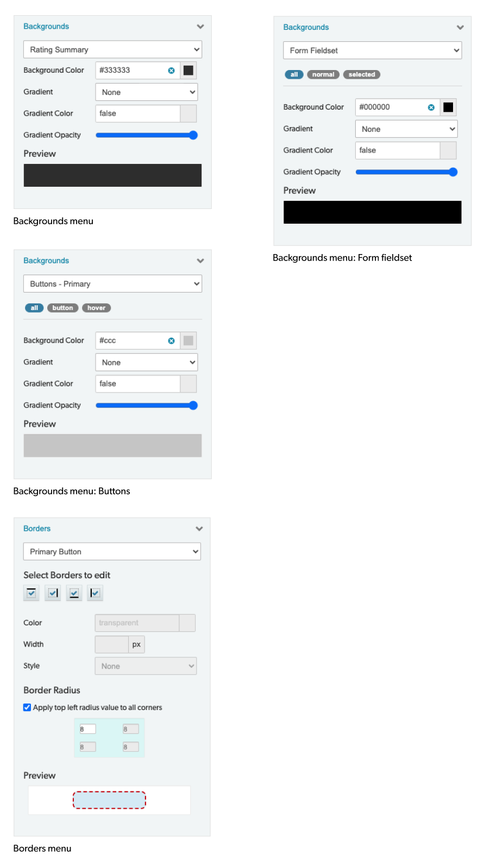484x868 pixels.
Task: Open the black #000000 color swatch
Action: (x=448, y=107)
